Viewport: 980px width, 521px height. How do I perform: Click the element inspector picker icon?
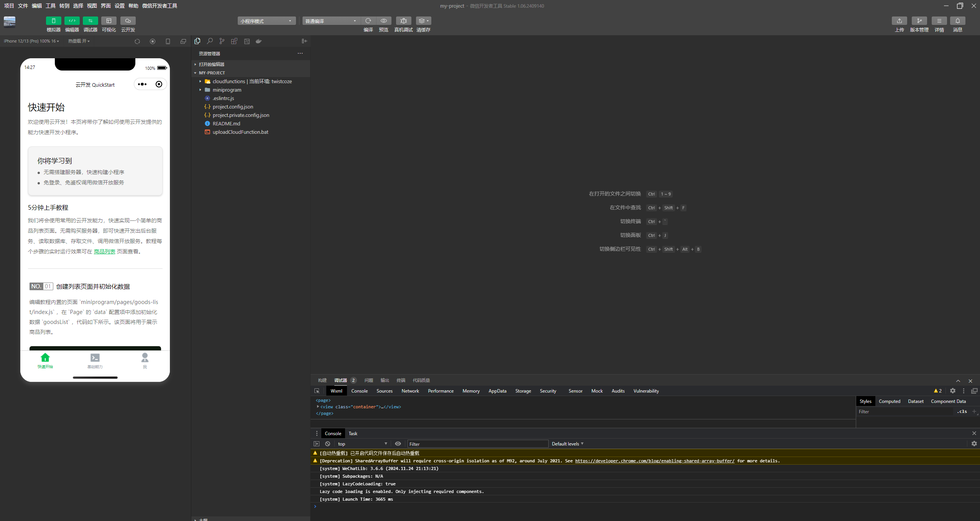point(317,391)
